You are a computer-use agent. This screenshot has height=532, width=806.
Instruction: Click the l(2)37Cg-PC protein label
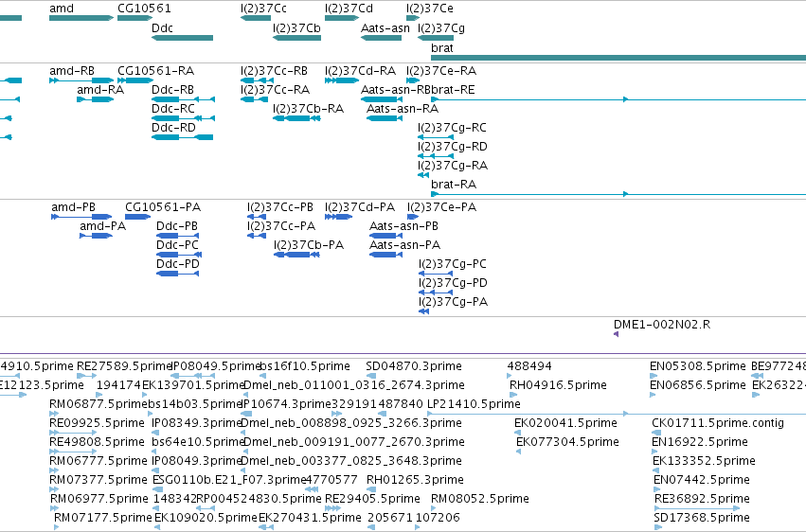pyautogui.click(x=452, y=264)
